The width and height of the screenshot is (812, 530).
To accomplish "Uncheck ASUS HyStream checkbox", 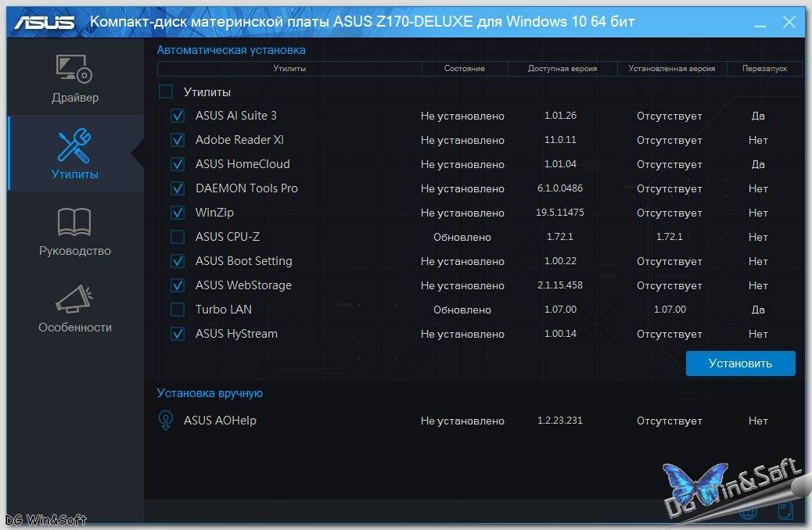I will pos(178,334).
